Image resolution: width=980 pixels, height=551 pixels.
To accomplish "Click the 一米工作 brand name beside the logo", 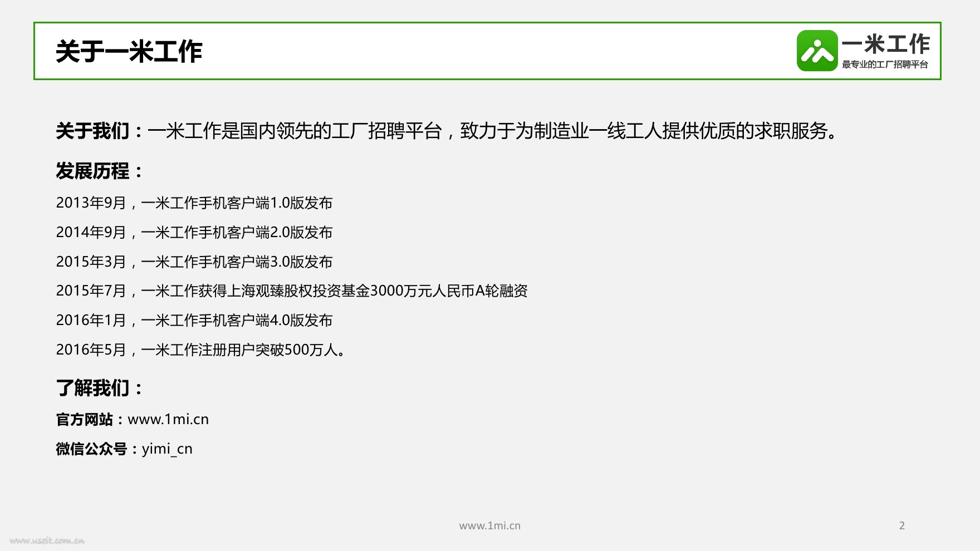I will pos(885,44).
